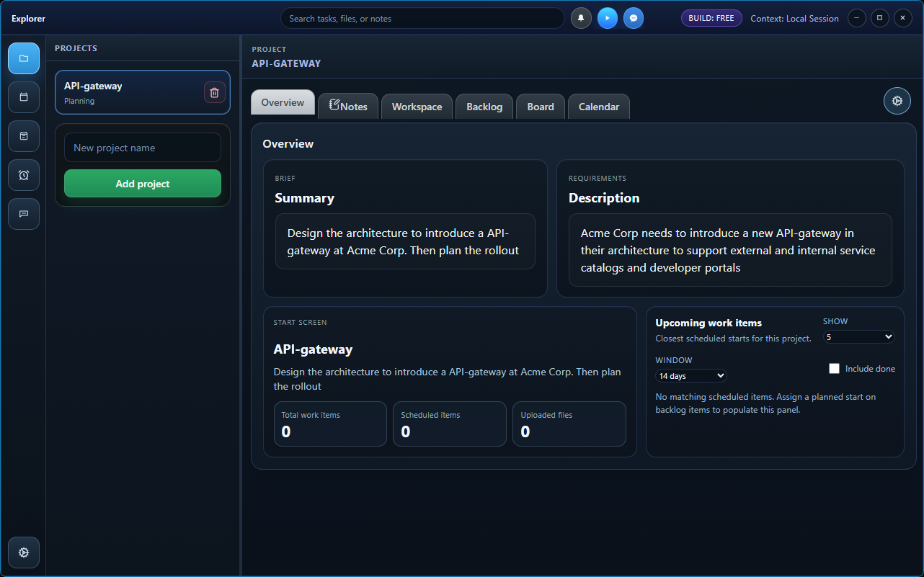Click the API-gateway start screen heading
This screenshot has width=924, height=577.
(x=313, y=349)
